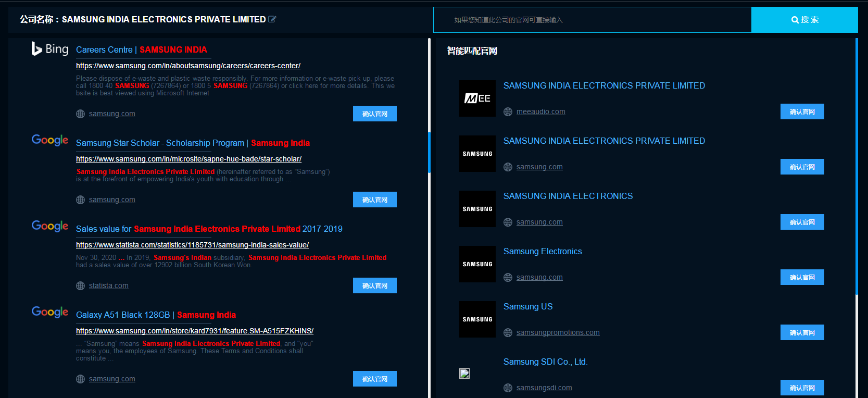Viewport: 868px width, 398px height.
Task: Click globe icon beside samsungsdi.com
Action: (508, 388)
